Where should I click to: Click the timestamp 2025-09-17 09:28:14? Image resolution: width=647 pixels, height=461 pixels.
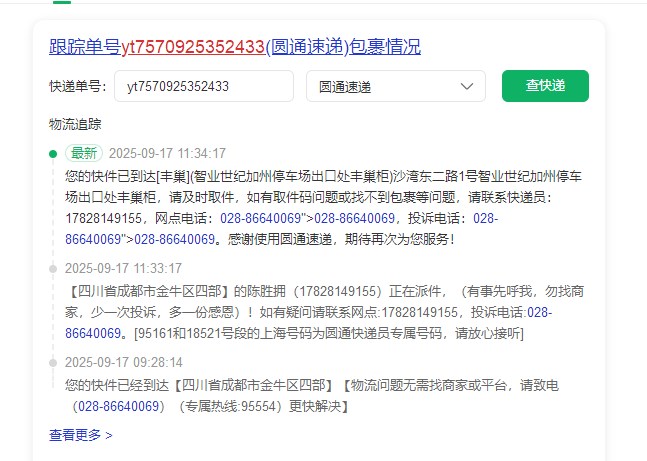[x=123, y=360]
